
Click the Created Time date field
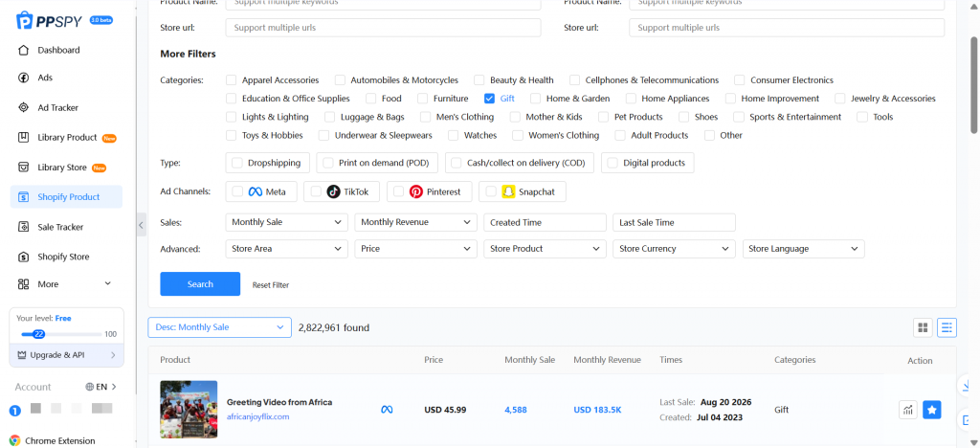(545, 222)
